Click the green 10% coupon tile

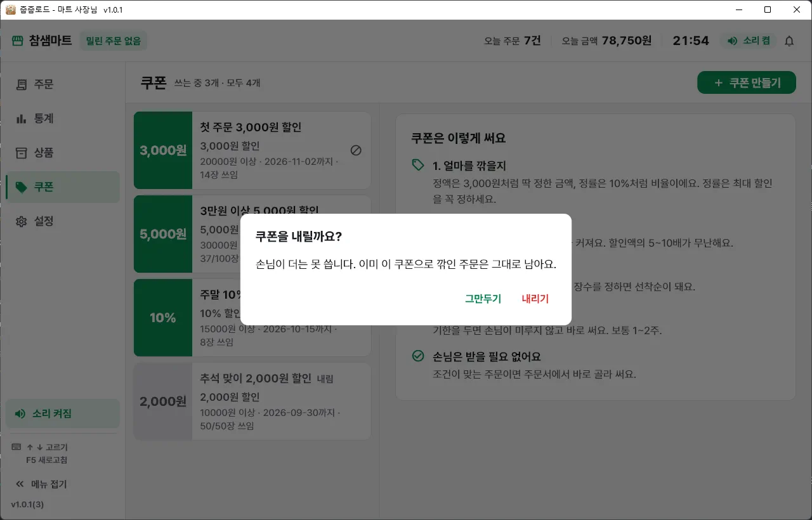163,318
